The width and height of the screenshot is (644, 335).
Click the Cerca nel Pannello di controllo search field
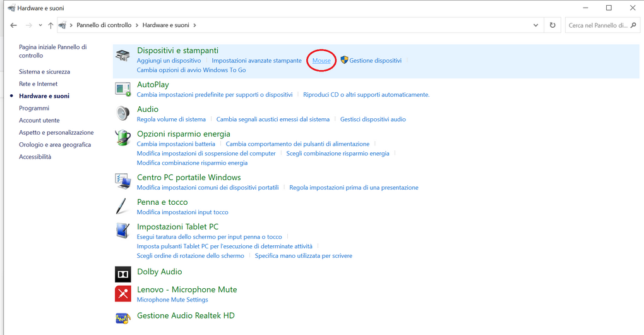pyautogui.click(x=602, y=25)
